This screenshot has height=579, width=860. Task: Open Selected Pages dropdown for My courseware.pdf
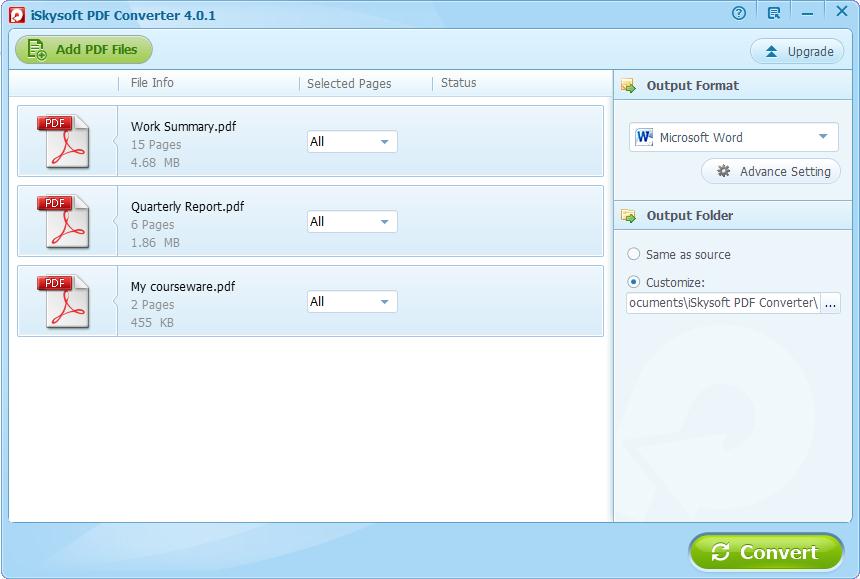(x=352, y=302)
